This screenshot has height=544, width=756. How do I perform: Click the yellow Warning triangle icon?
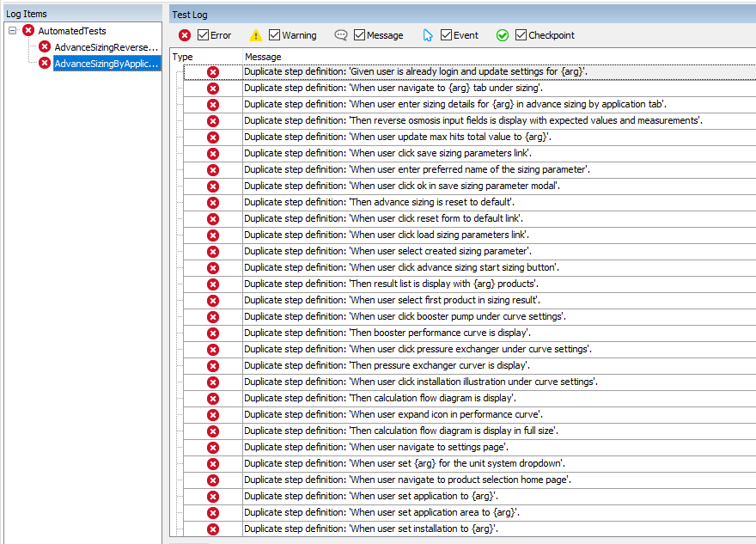point(256,35)
